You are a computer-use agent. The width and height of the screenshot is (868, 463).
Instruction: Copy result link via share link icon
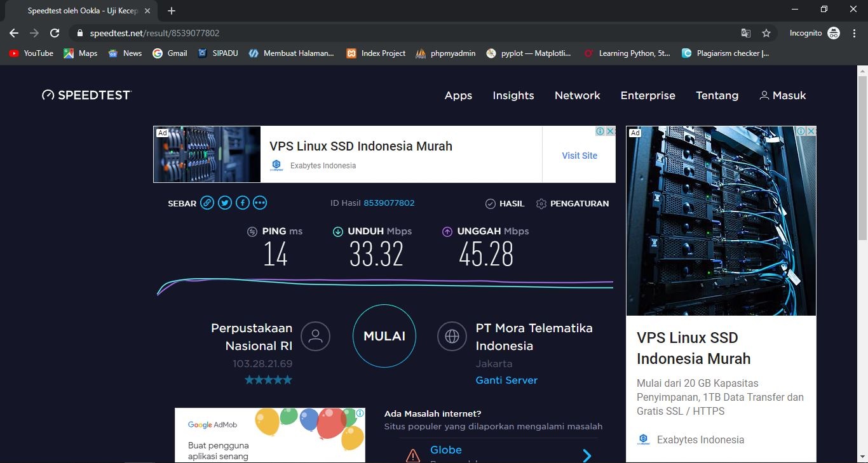[x=207, y=203]
